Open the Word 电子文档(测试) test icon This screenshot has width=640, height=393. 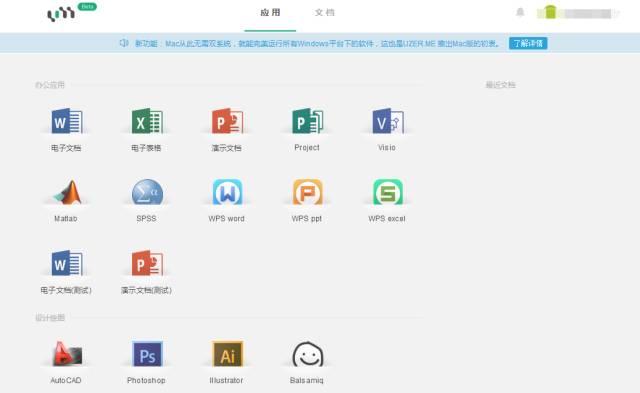tap(67, 263)
